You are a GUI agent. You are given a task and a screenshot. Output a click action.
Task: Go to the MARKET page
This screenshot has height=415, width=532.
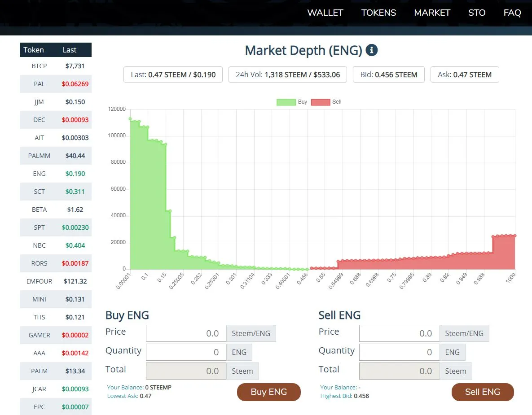click(x=432, y=13)
